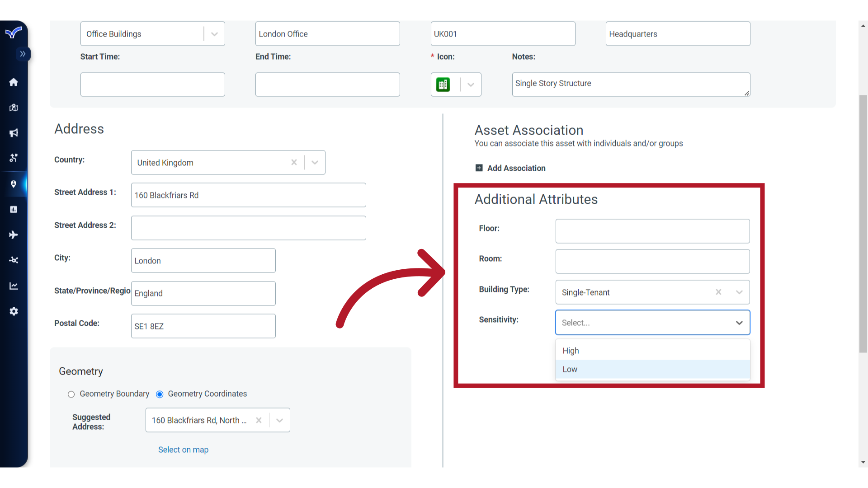This screenshot has width=868, height=488.
Task: Expand the Building Type dropdown chevron
Action: 739,292
